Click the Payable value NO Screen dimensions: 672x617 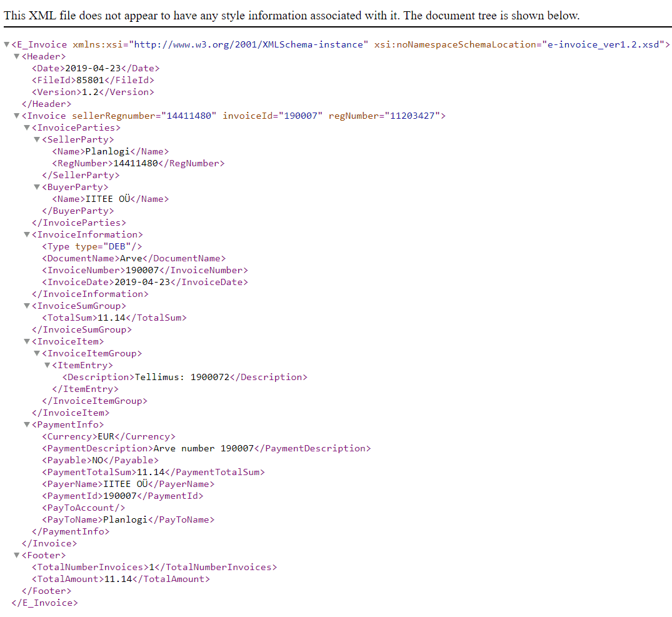[x=98, y=460]
